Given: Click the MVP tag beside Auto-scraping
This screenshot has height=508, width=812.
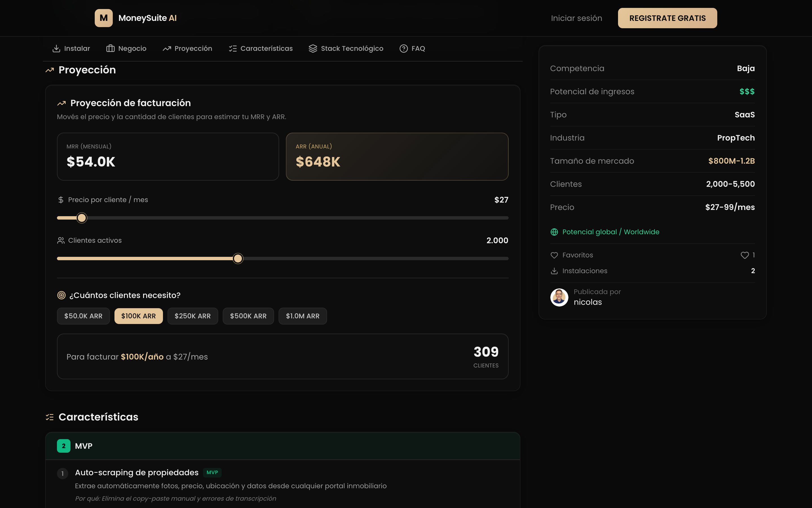Looking at the screenshot, I should coord(212,473).
